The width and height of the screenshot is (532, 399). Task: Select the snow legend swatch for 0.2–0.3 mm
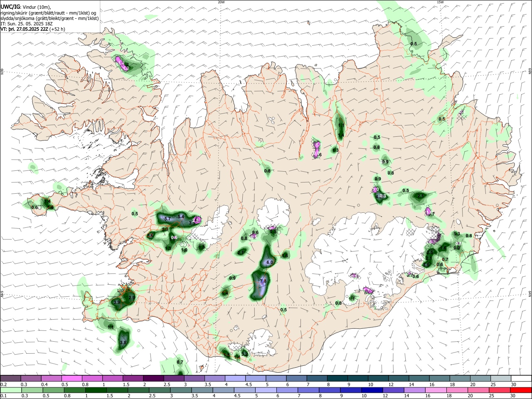pyautogui.click(x=11, y=378)
